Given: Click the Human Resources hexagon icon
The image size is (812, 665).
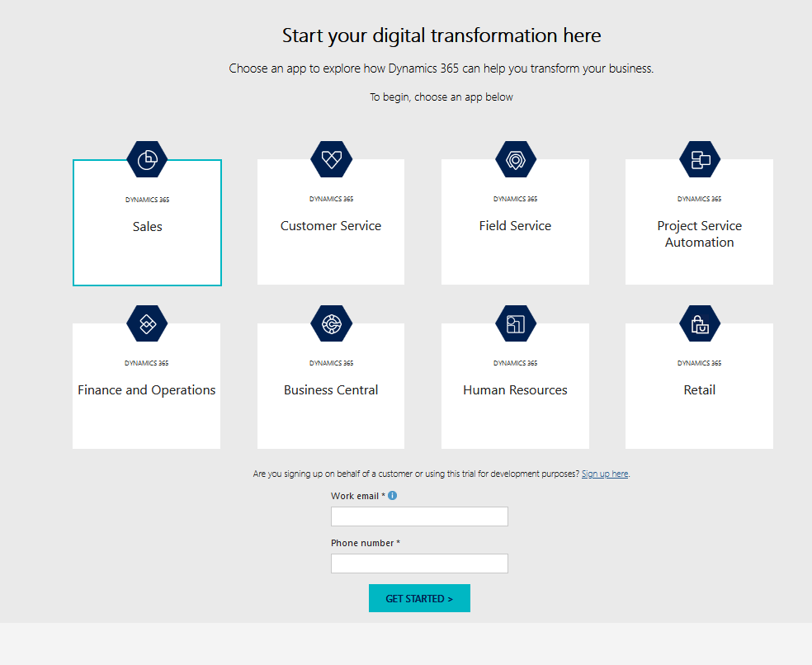Looking at the screenshot, I should (515, 323).
